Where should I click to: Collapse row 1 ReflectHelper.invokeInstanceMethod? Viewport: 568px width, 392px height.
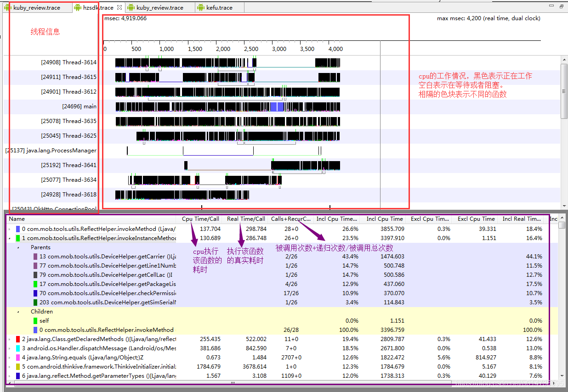point(10,238)
